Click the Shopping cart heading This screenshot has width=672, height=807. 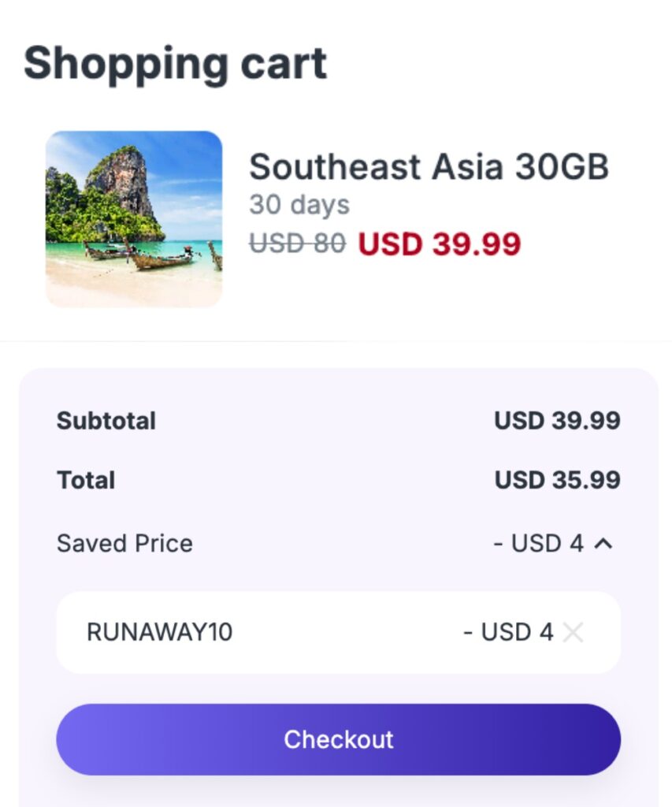click(175, 63)
